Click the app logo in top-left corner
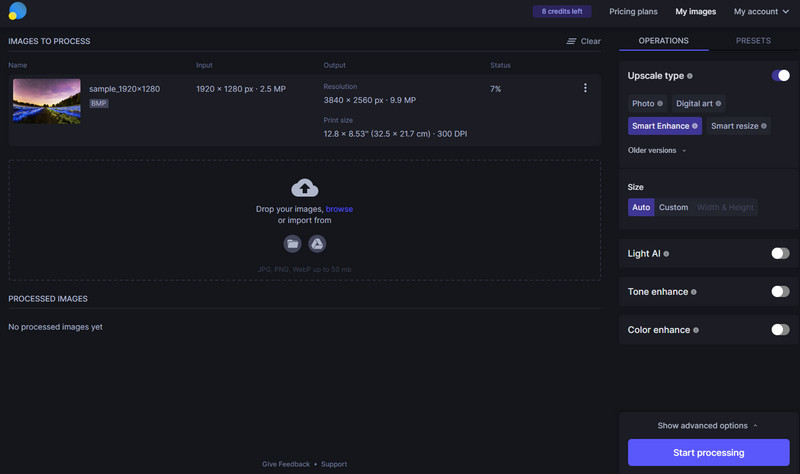This screenshot has width=800, height=474. (17, 12)
